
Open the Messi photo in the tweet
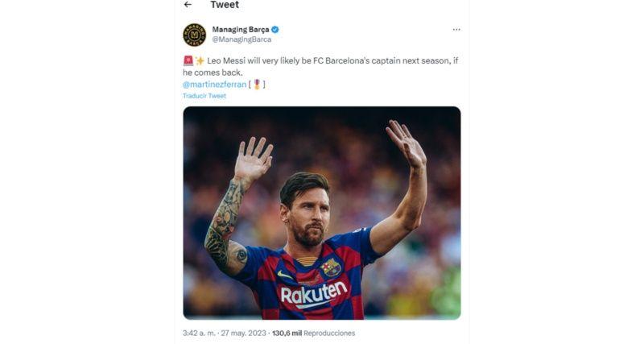(x=321, y=213)
